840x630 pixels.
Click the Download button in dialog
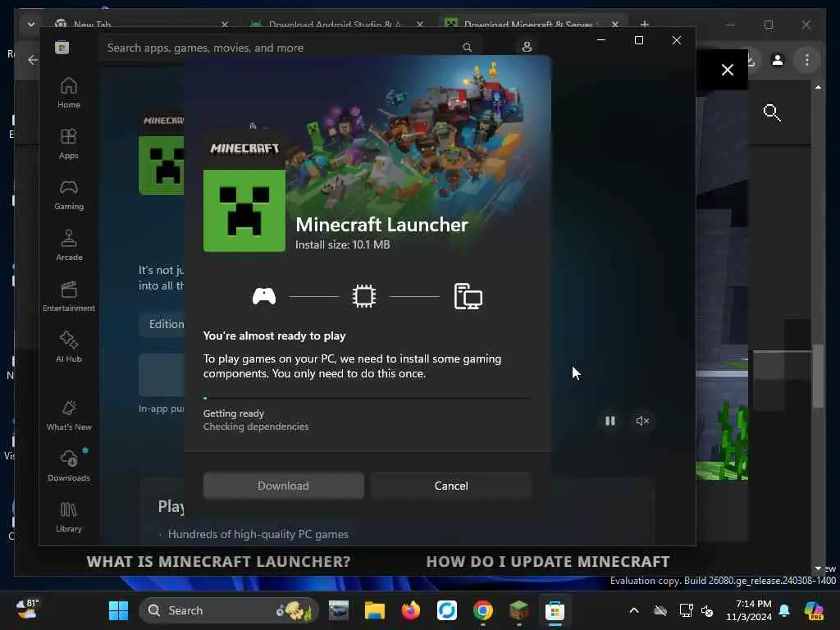pos(283,486)
